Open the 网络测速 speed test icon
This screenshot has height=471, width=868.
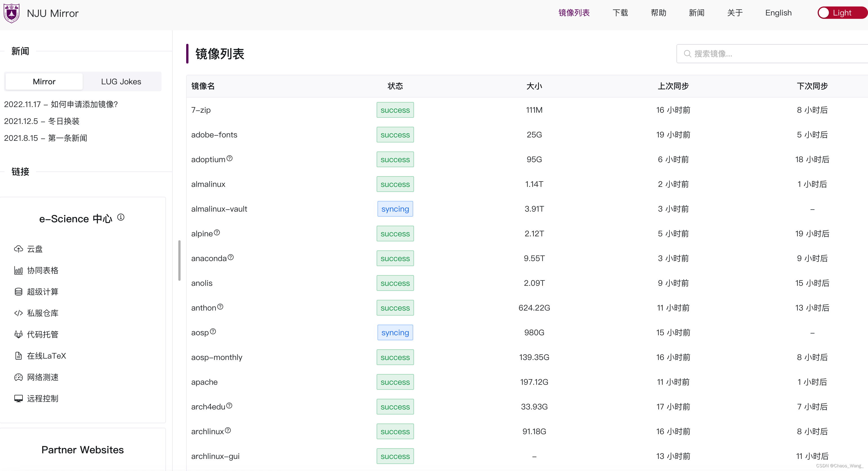[x=19, y=377]
